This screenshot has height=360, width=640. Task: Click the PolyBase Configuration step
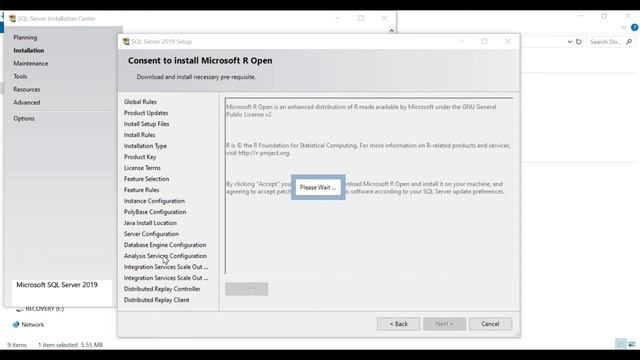point(155,212)
